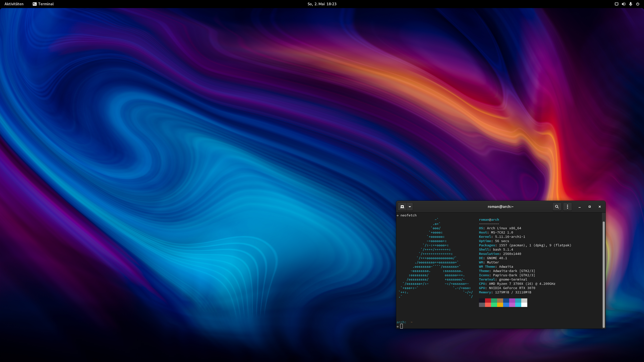Click the 'WM Theme: Adwaita' line

pos(496,267)
